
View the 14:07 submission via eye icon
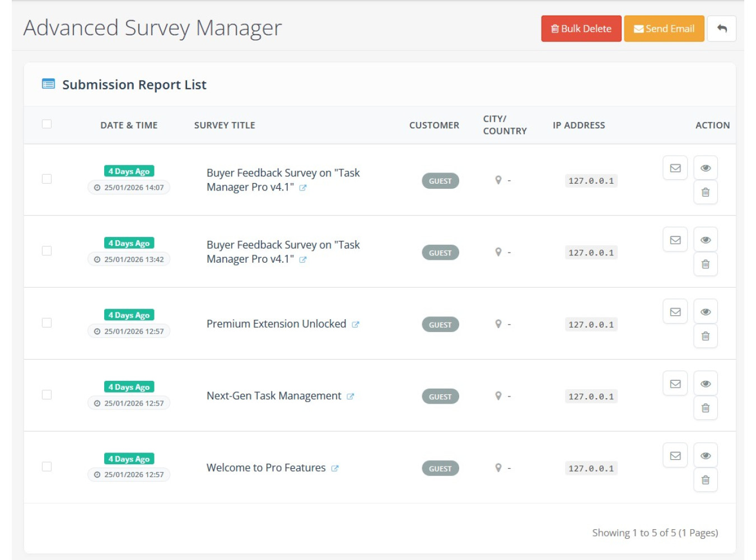pos(705,168)
